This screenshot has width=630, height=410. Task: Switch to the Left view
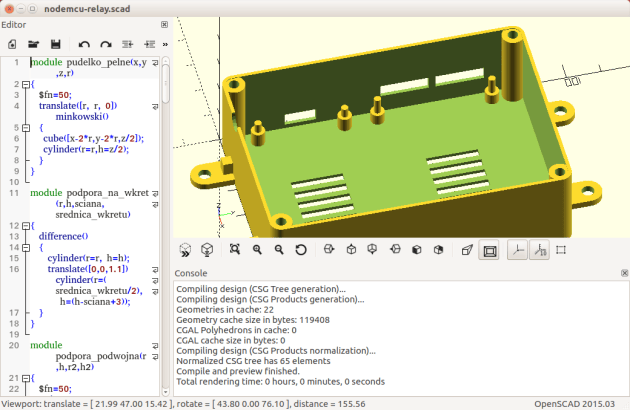tap(395, 250)
